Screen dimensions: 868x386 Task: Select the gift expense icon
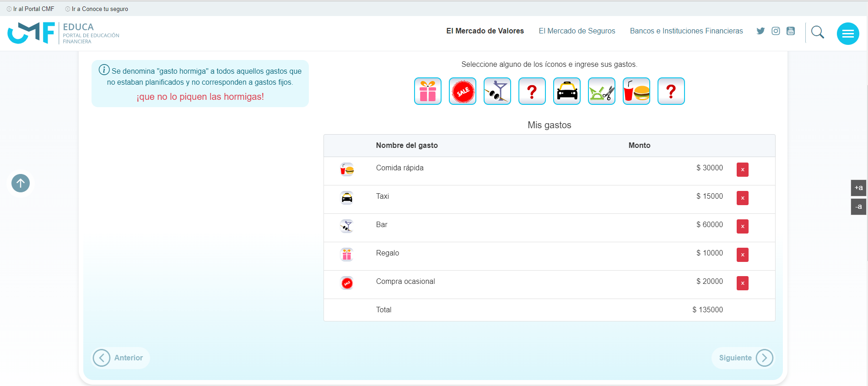pyautogui.click(x=427, y=91)
